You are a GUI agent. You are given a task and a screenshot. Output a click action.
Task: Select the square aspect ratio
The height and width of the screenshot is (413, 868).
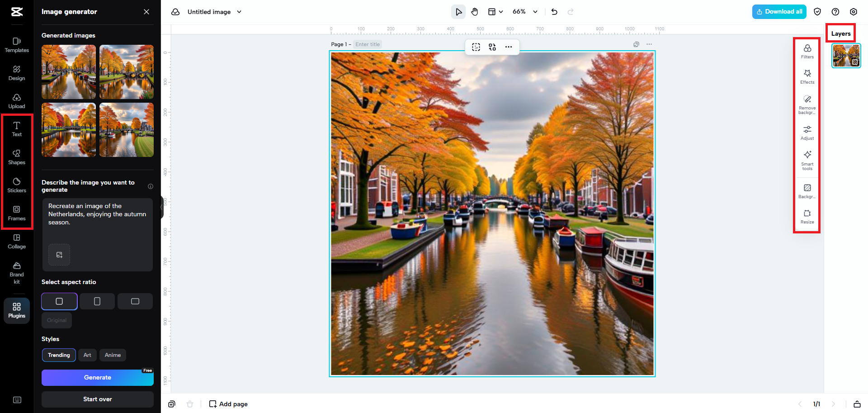tap(59, 301)
